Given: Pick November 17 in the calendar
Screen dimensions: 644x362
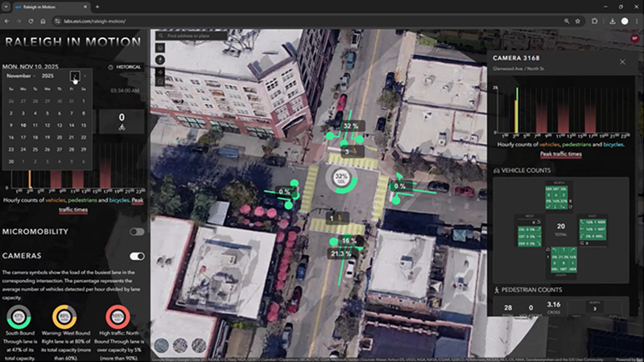Looking at the screenshot, I should pos(23,138).
